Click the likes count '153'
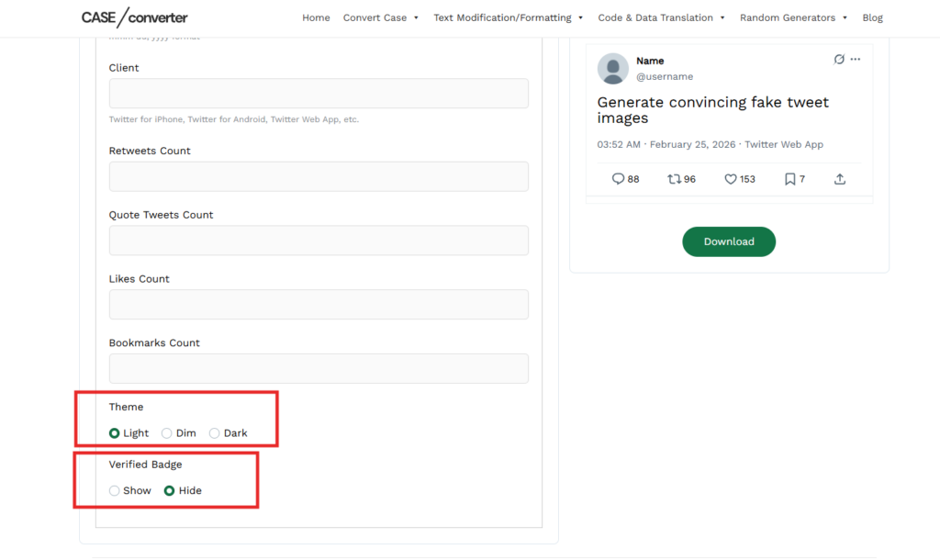Viewport: 940px width, 560px height. pos(747,179)
